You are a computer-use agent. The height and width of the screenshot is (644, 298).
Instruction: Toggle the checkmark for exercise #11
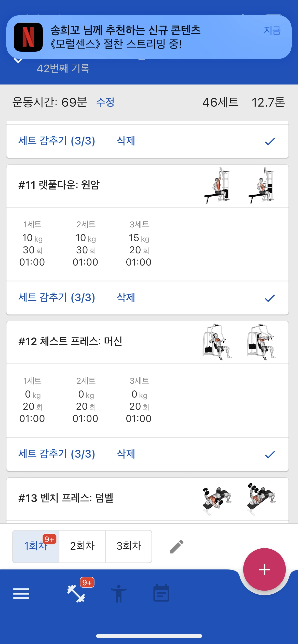pos(270,298)
